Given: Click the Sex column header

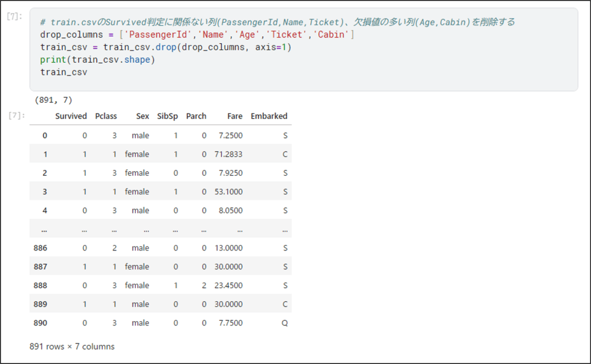Looking at the screenshot, I should click(143, 116).
